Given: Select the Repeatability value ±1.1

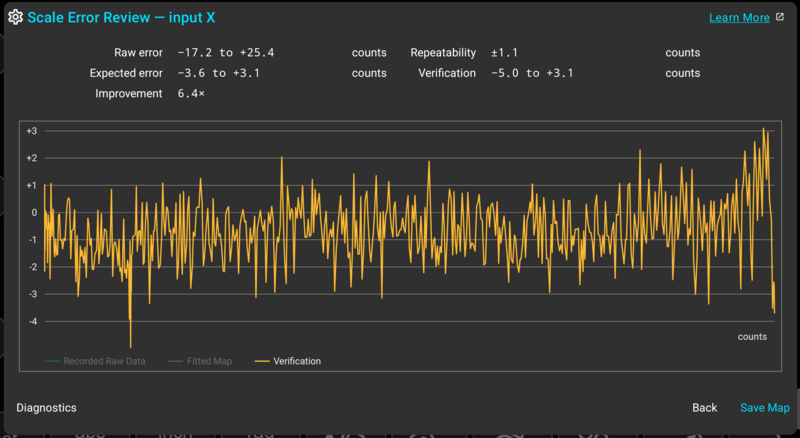Looking at the screenshot, I should click(x=505, y=53).
